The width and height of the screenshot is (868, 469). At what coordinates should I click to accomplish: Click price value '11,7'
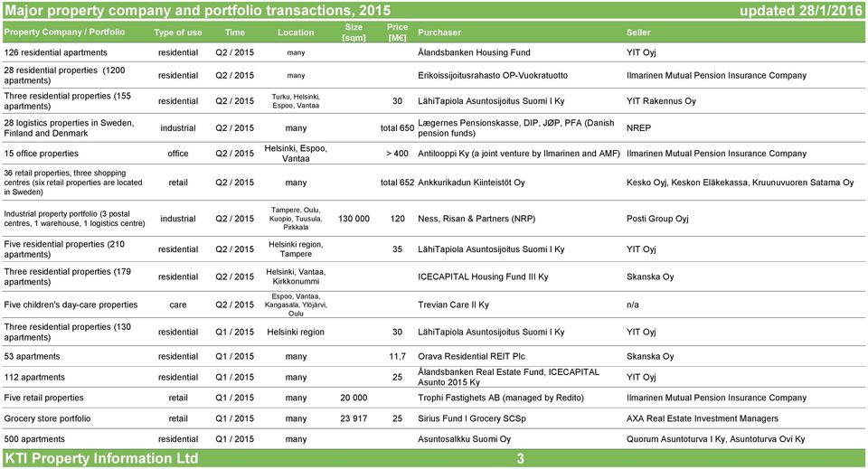pos(398,357)
